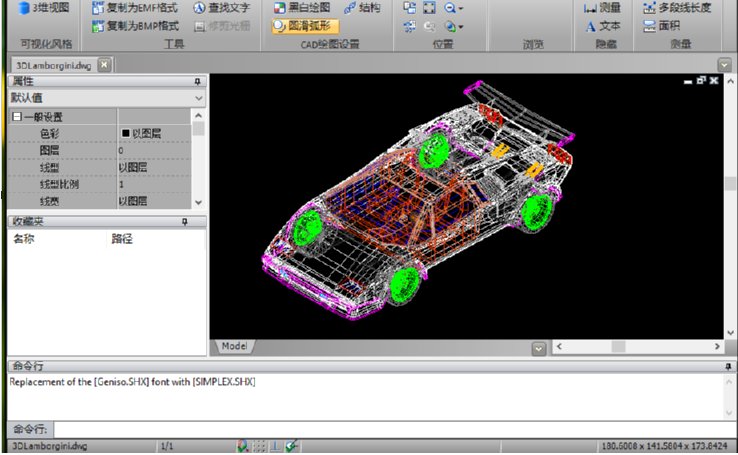Close the 3DLamborgini.dwg tab
The image size is (738, 455).
pos(104,64)
